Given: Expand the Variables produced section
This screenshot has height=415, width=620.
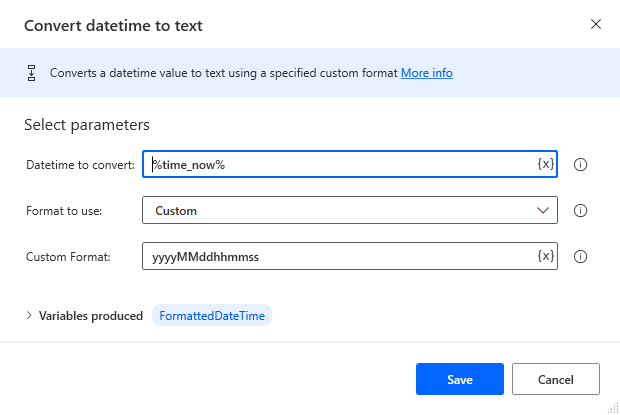Looking at the screenshot, I should click(x=28, y=316).
